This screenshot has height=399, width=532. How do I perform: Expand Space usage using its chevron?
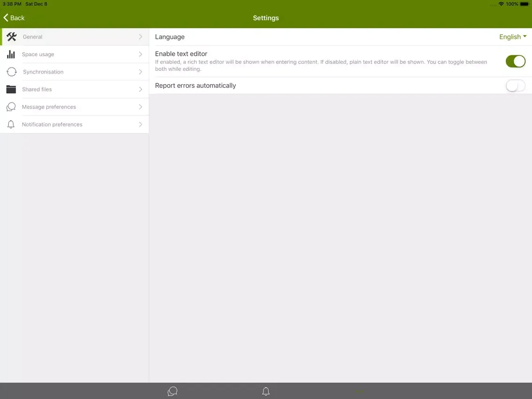[x=140, y=54]
